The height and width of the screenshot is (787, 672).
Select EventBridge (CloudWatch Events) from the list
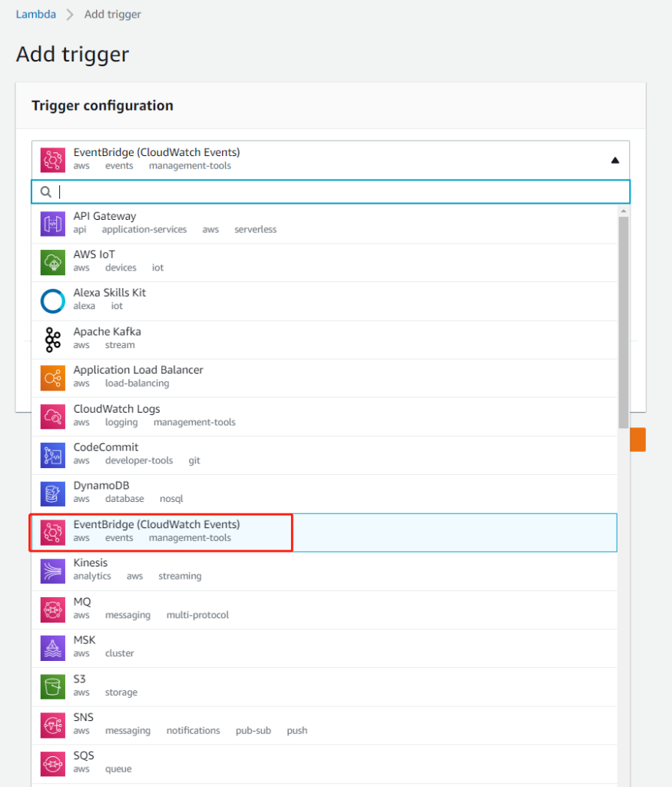pos(157,532)
